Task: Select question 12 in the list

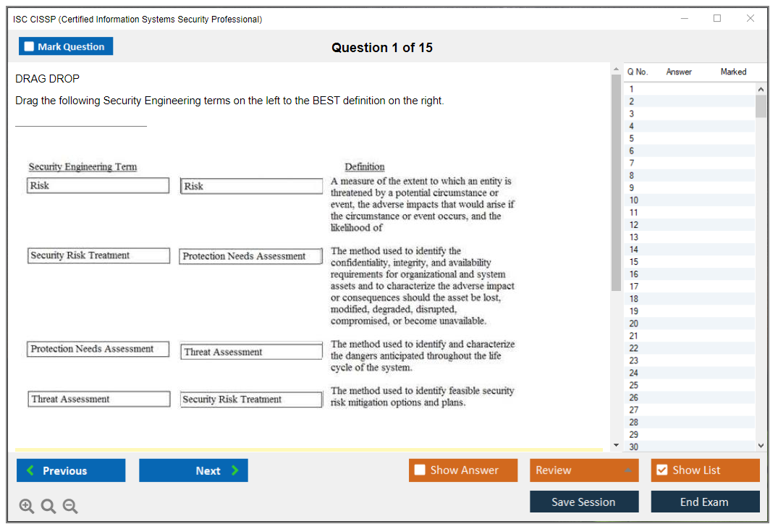Action: [x=634, y=225]
